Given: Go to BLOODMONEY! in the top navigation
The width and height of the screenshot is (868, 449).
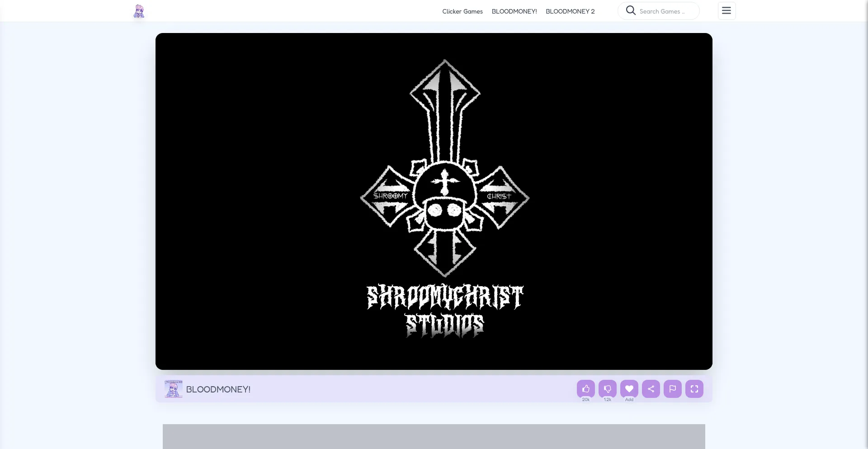Looking at the screenshot, I should point(514,11).
